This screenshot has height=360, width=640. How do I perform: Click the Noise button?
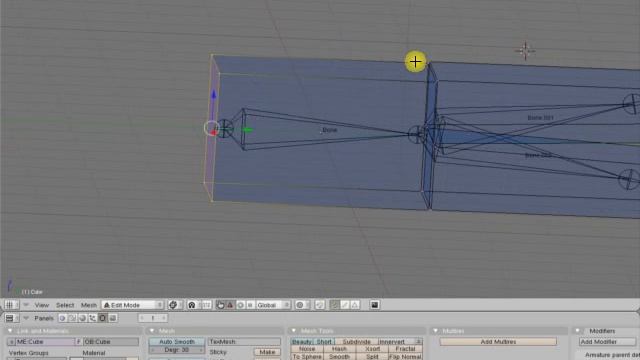[x=307, y=349]
